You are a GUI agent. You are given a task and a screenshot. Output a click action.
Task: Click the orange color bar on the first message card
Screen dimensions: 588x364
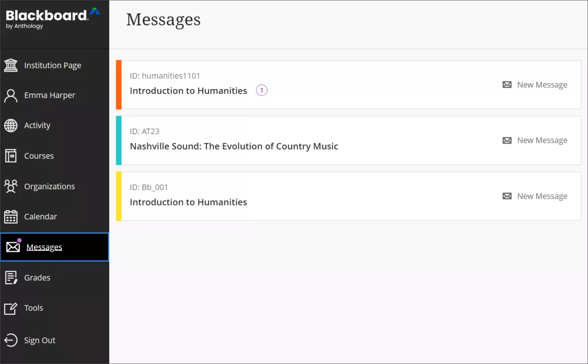118,84
